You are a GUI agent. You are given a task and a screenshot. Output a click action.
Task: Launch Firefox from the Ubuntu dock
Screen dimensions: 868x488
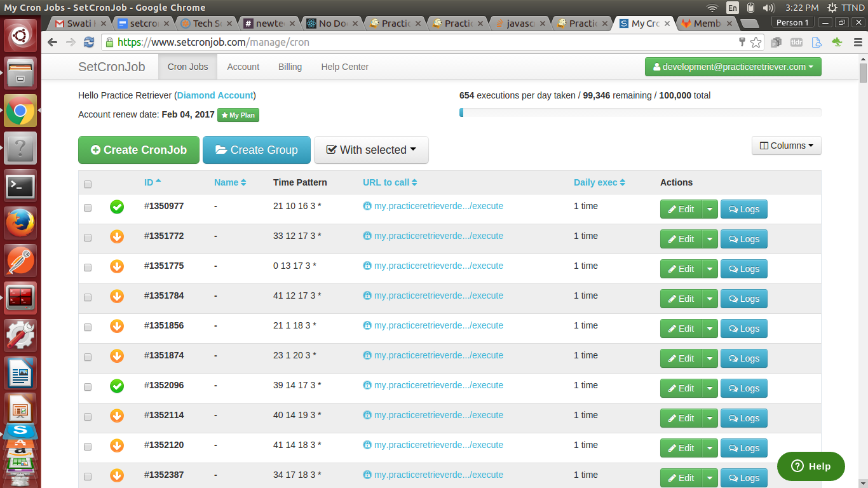pyautogui.click(x=20, y=223)
